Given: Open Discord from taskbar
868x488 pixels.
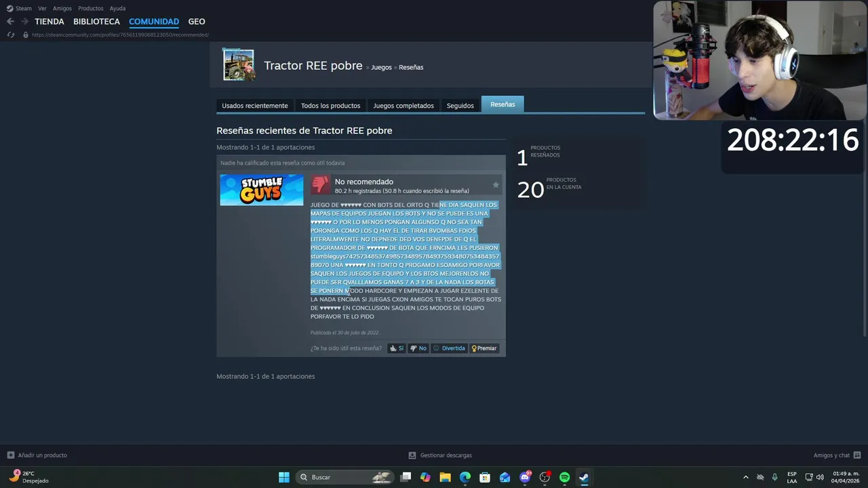Looking at the screenshot, I should [525, 477].
